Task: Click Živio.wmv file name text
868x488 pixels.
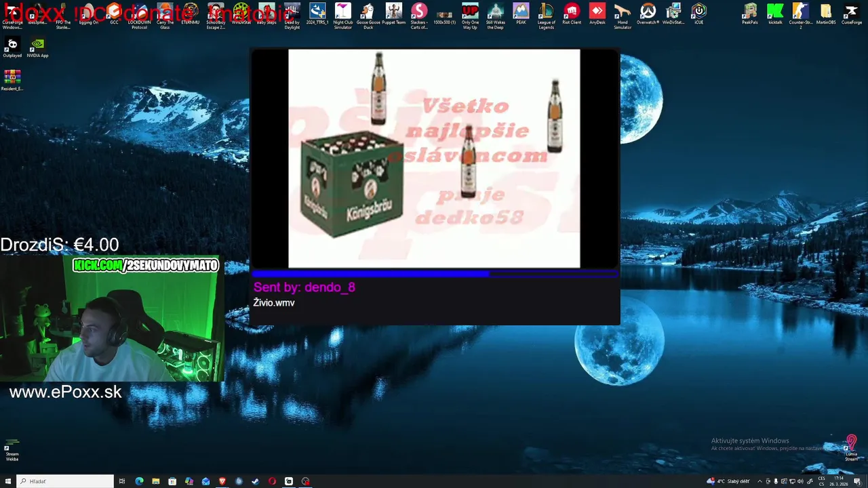Action: (x=274, y=303)
